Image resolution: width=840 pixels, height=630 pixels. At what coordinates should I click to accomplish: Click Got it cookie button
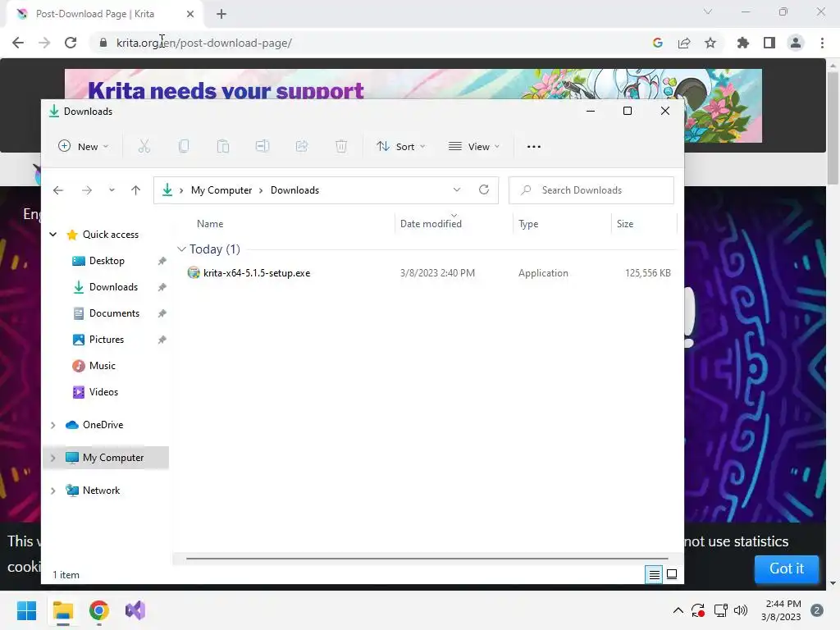(787, 568)
